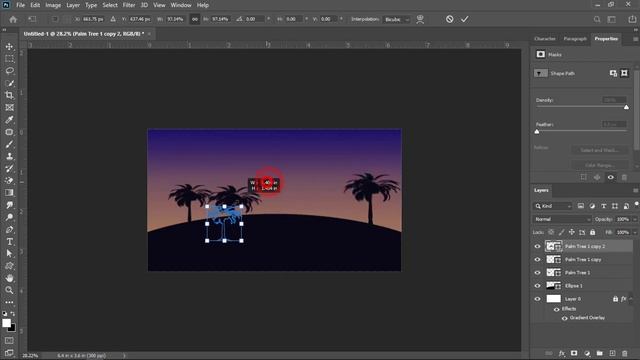
Task: Commit the transform with the checkmark icon
Action: (x=464, y=19)
